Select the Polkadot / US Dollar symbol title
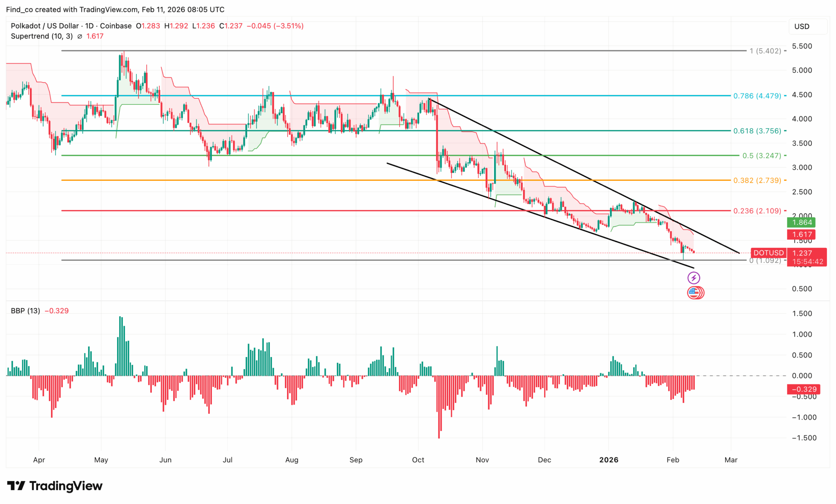Image resolution: width=836 pixels, height=504 pixels. click(44, 26)
